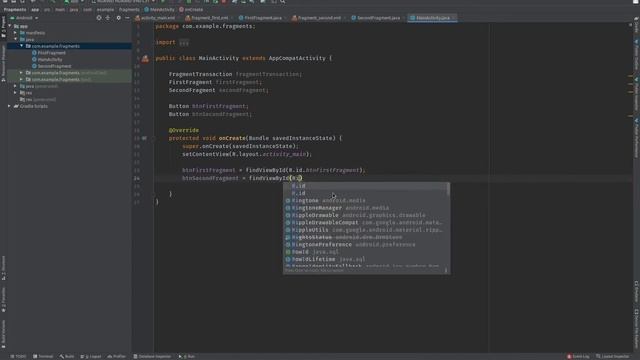Pick RingtoneManager from completion list
Viewport: 640px width, 360px height.
click(366, 208)
